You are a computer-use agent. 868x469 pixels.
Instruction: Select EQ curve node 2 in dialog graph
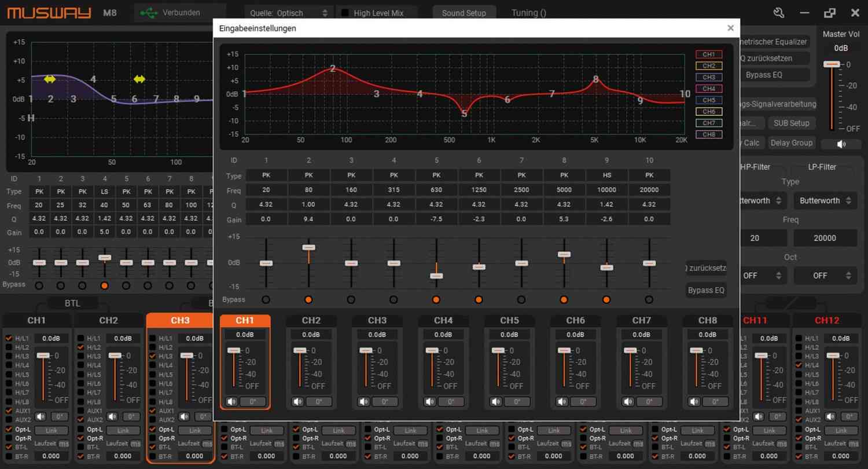click(333, 68)
